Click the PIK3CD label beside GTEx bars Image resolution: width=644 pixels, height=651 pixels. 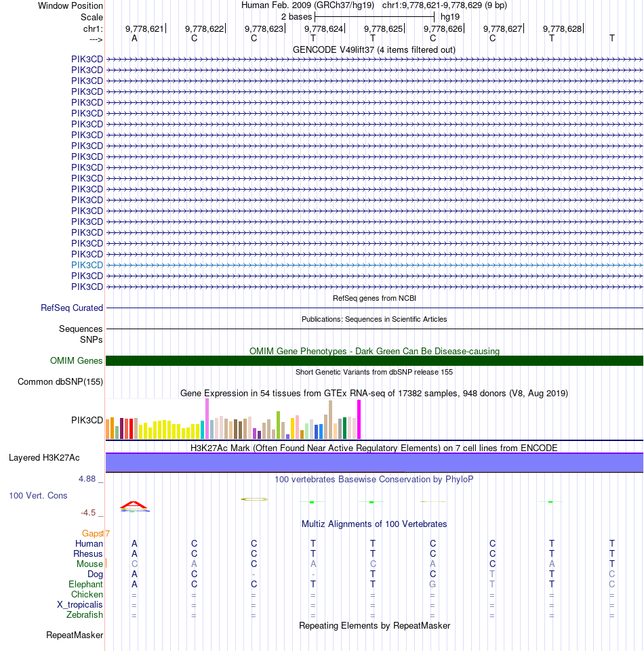87,420
